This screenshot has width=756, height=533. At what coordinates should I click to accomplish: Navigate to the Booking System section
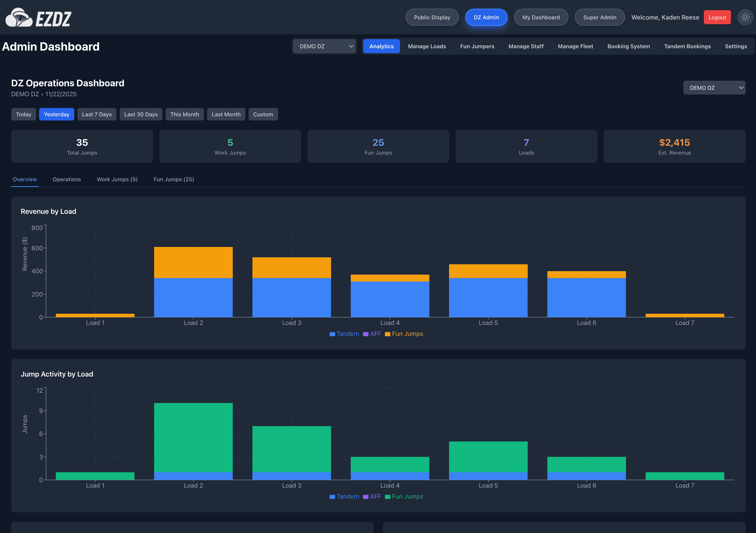(628, 46)
